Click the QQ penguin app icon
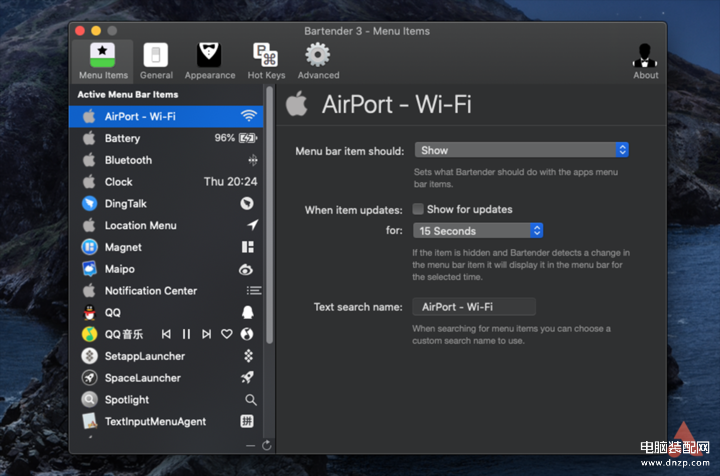 pyautogui.click(x=90, y=313)
